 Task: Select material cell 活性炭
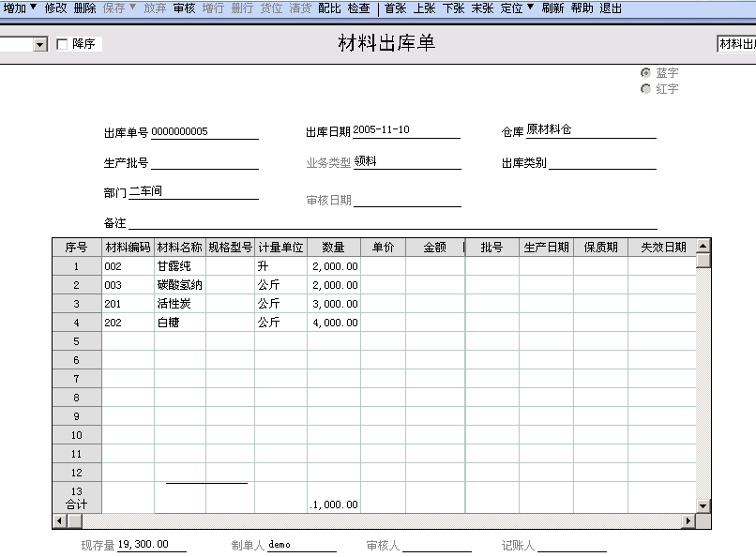180,304
